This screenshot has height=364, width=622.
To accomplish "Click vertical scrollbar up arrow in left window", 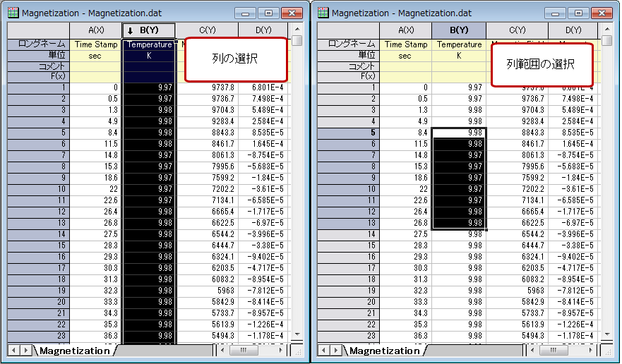I will [x=297, y=29].
